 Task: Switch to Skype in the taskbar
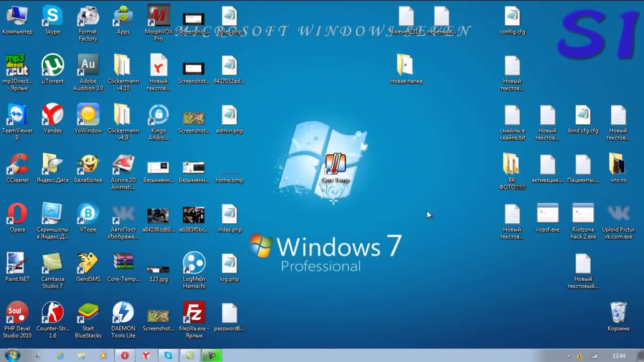(x=168, y=355)
